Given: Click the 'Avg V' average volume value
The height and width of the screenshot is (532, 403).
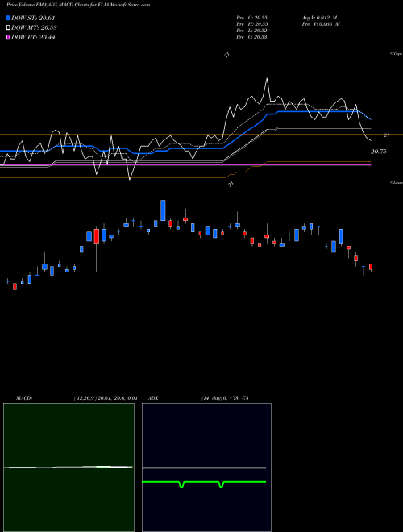Looking at the screenshot, I should [x=319, y=18].
